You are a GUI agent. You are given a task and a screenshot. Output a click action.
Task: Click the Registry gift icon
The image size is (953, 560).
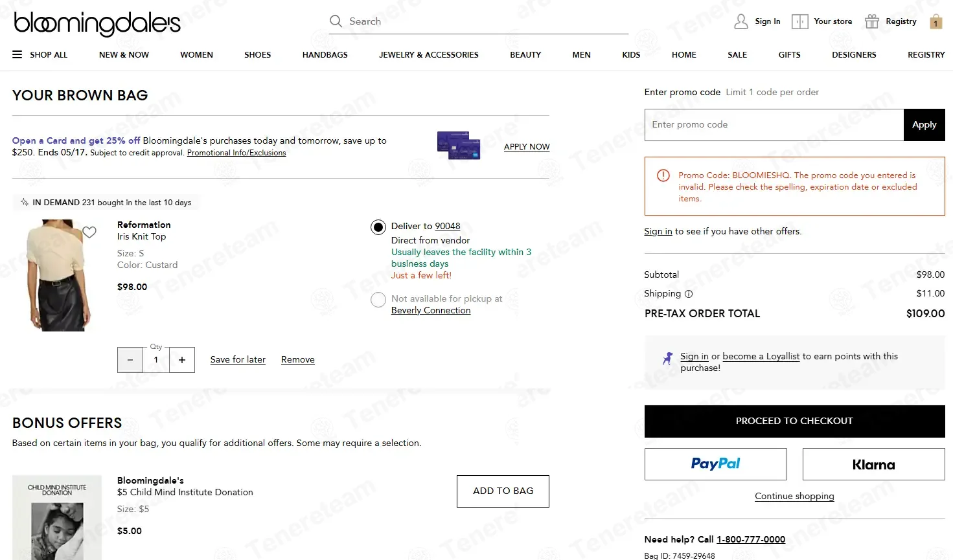pos(872,21)
